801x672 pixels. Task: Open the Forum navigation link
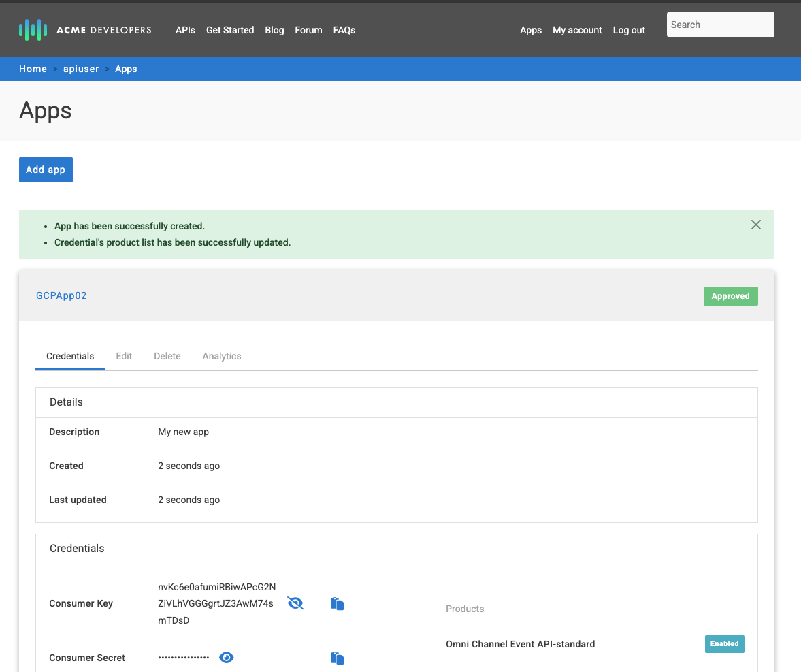point(308,30)
